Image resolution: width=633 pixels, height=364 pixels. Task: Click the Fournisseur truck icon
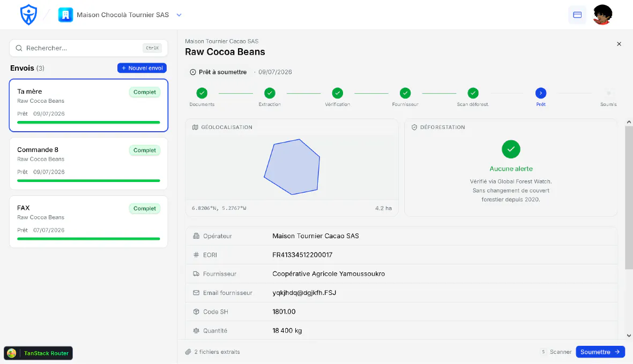[196, 274]
